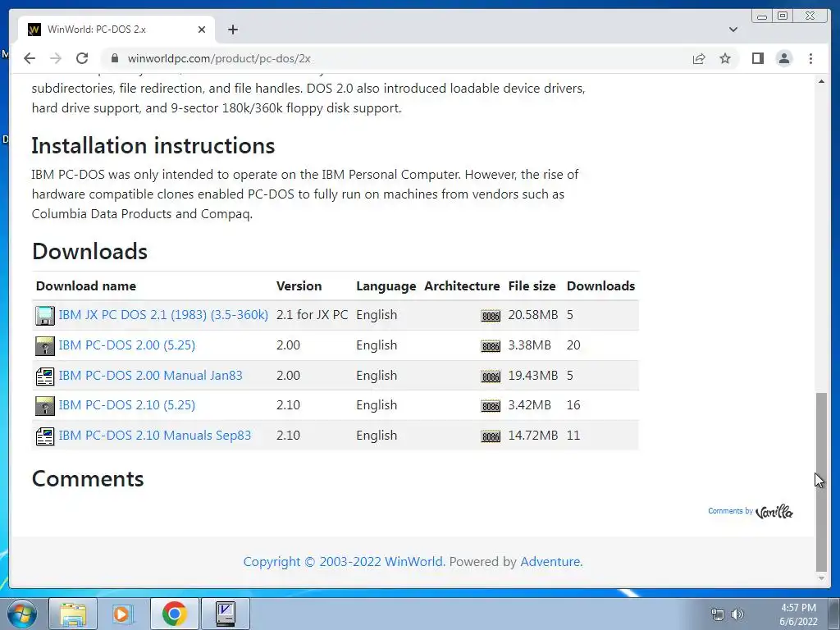The height and width of the screenshot is (630, 840).
Task: Open the browser side panel
Action: tap(757, 58)
